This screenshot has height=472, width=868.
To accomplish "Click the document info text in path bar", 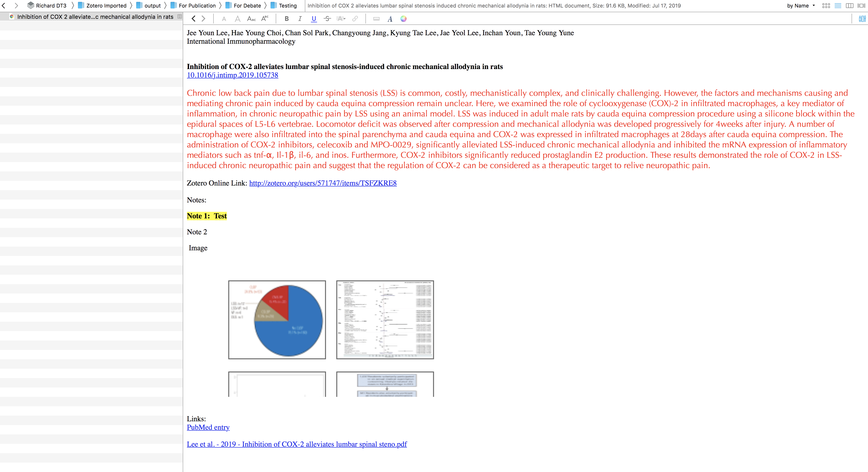I will pyautogui.click(x=494, y=6).
